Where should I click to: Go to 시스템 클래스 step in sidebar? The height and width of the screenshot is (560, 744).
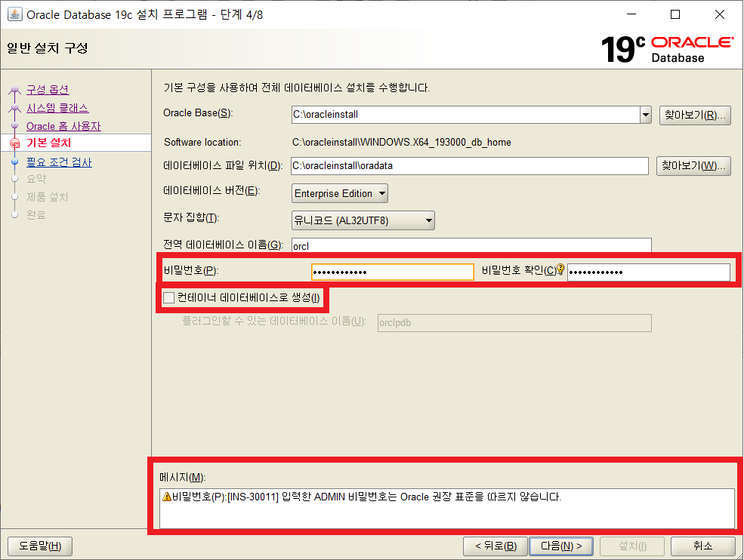click(x=57, y=108)
